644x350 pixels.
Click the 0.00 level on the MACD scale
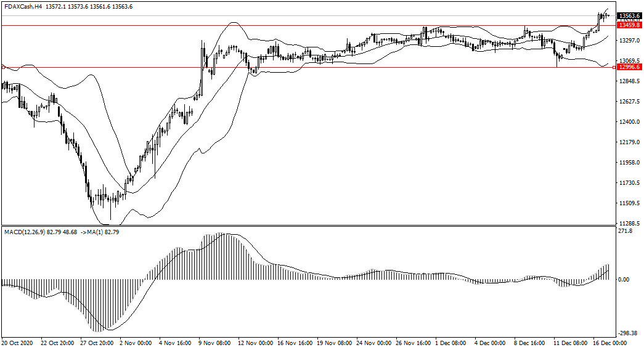pyautogui.click(x=625, y=280)
